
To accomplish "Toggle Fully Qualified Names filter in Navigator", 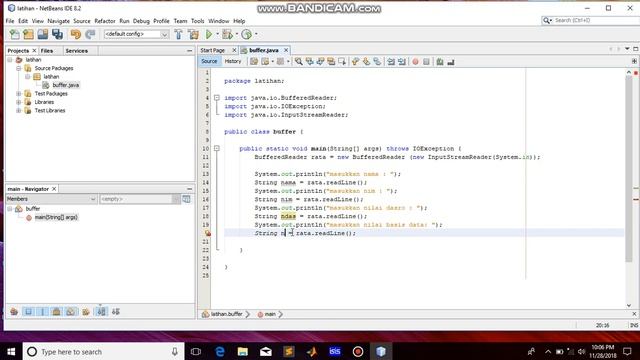I will click(x=86, y=312).
